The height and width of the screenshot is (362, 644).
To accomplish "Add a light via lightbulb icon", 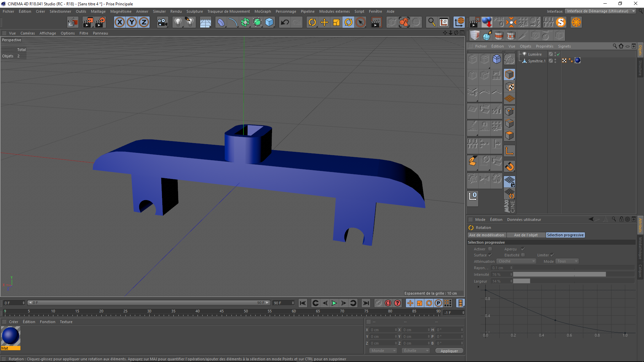I will pyautogui.click(x=178, y=22).
